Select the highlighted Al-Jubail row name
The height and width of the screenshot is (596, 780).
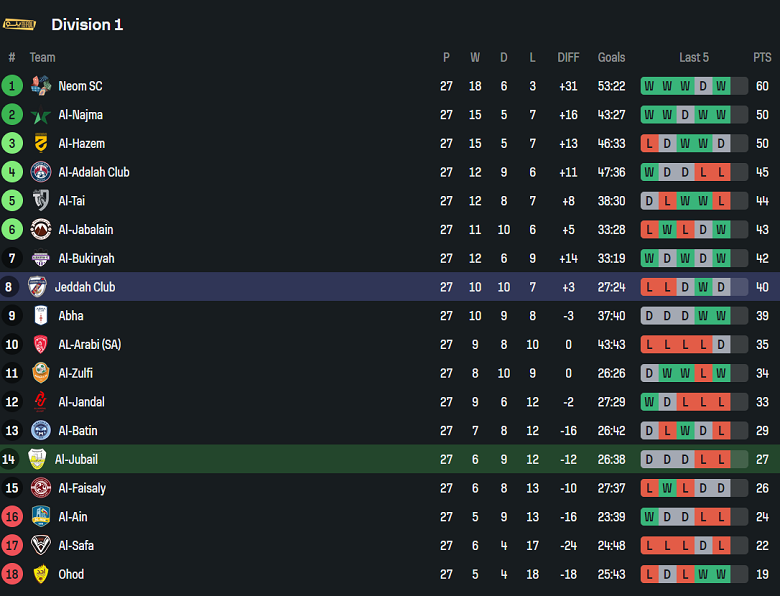(x=76, y=460)
